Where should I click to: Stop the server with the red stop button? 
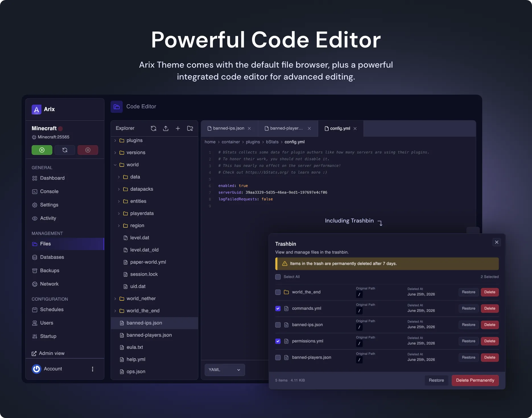pos(88,150)
